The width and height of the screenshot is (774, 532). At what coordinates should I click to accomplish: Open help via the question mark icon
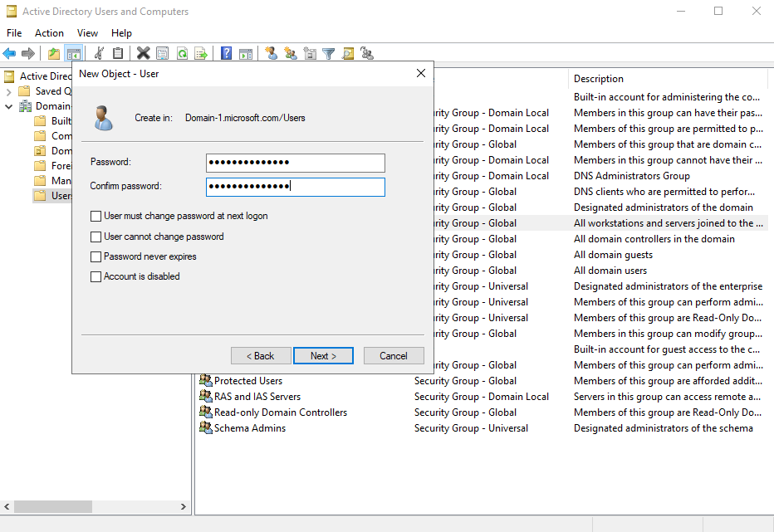click(225, 53)
